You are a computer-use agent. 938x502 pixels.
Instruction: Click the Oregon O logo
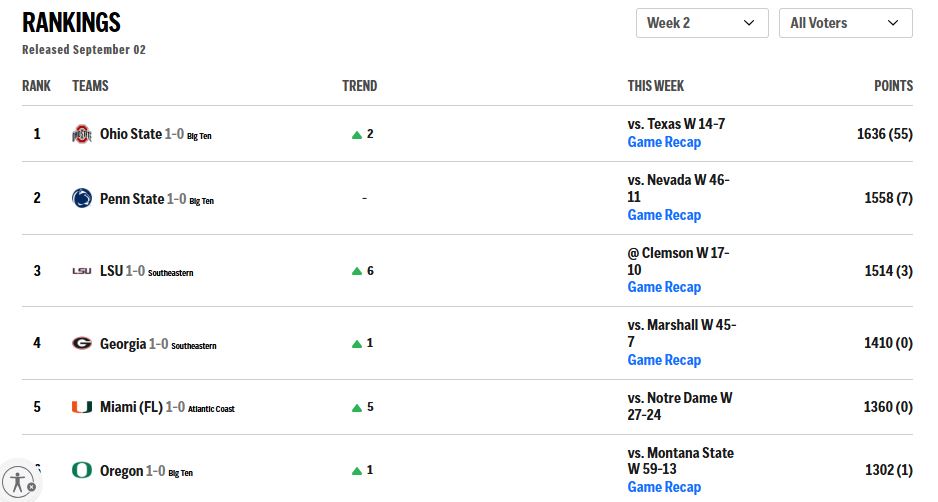(82, 470)
